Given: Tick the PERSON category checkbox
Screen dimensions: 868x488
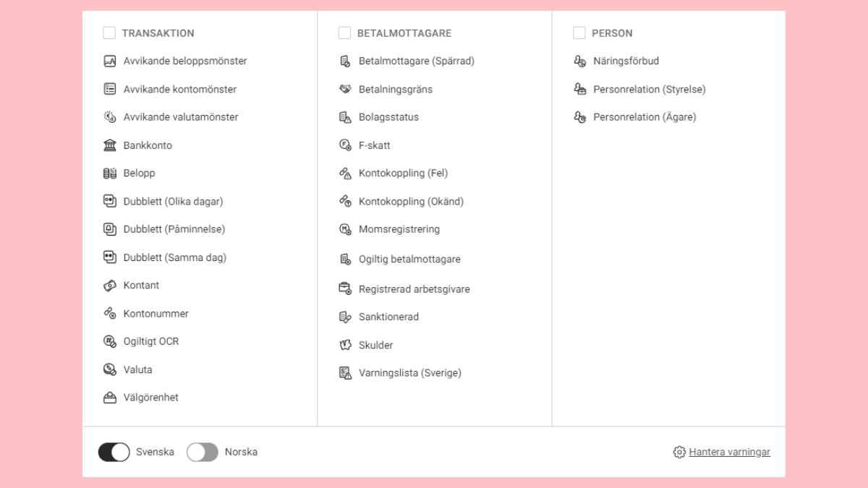Looking at the screenshot, I should click(579, 33).
